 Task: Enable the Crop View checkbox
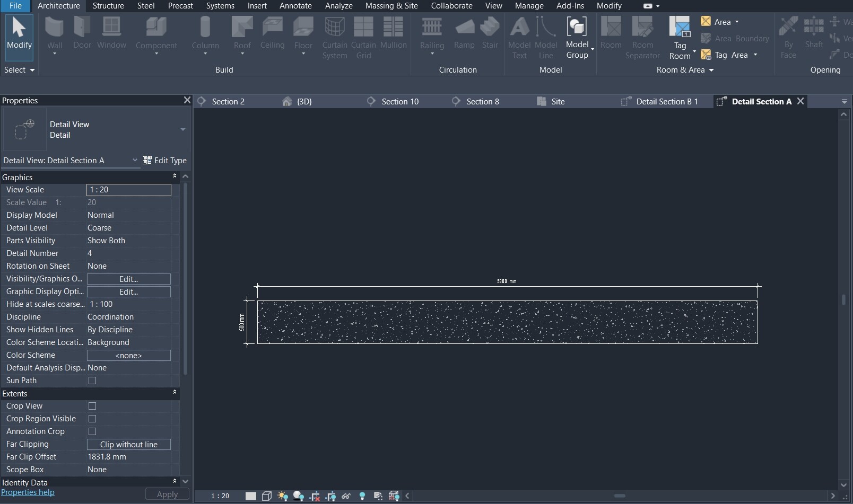pos(92,406)
